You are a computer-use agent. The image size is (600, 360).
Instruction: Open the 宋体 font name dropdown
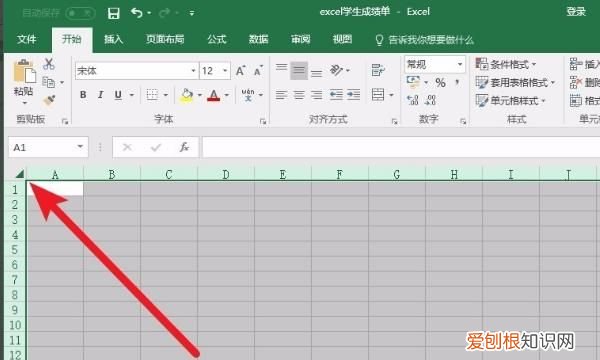(x=193, y=71)
